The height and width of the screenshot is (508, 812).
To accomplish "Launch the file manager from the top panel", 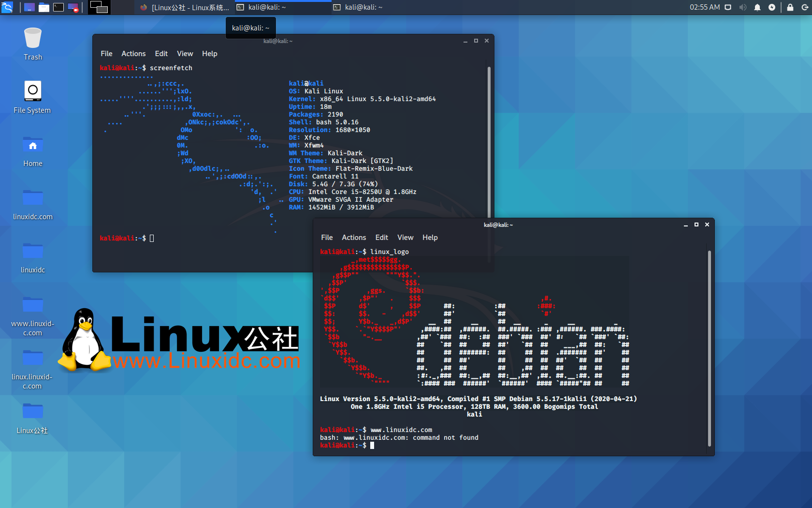I will tap(43, 7).
